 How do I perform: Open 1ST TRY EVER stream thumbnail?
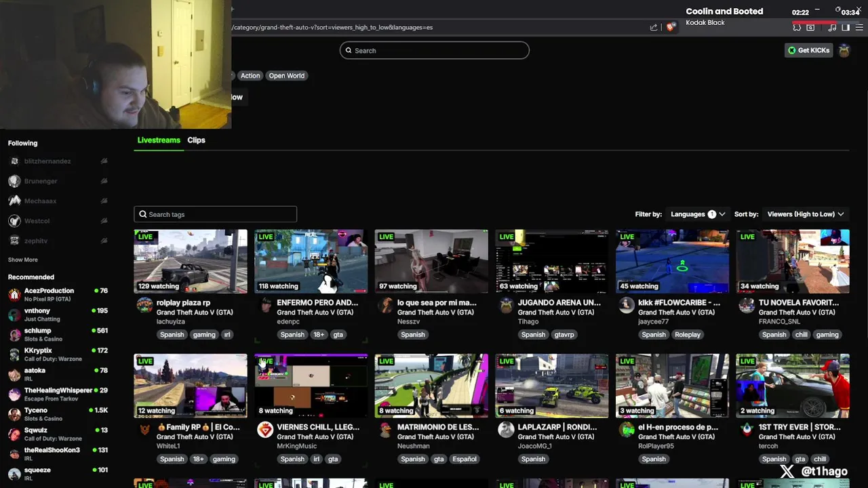793,386
